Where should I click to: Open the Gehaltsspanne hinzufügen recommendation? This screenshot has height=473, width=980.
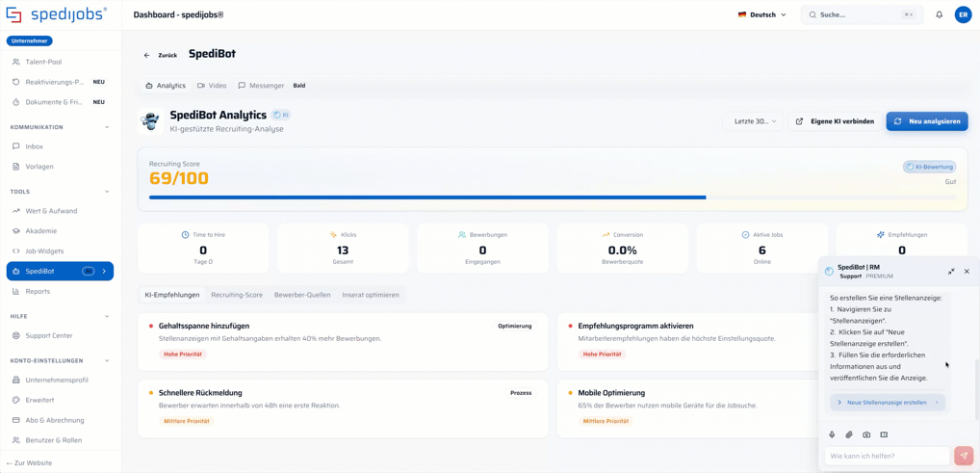[x=343, y=342]
